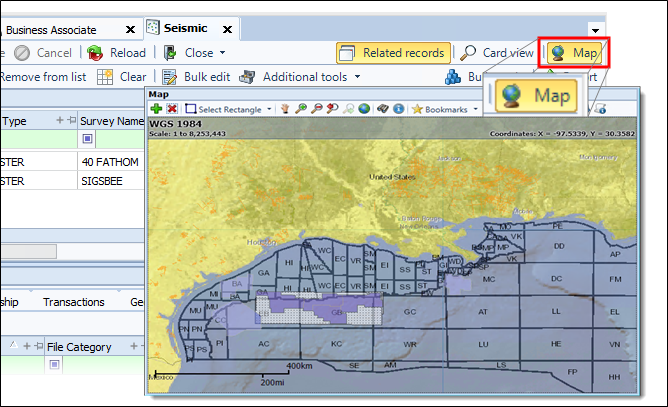Click the Houston label on the map
668x407 pixels.
pos(261,242)
